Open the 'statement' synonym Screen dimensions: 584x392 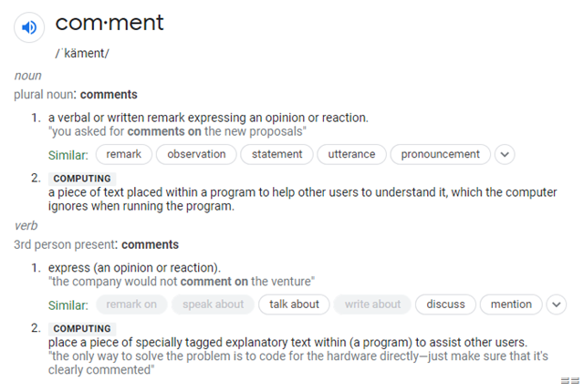pyautogui.click(x=276, y=154)
